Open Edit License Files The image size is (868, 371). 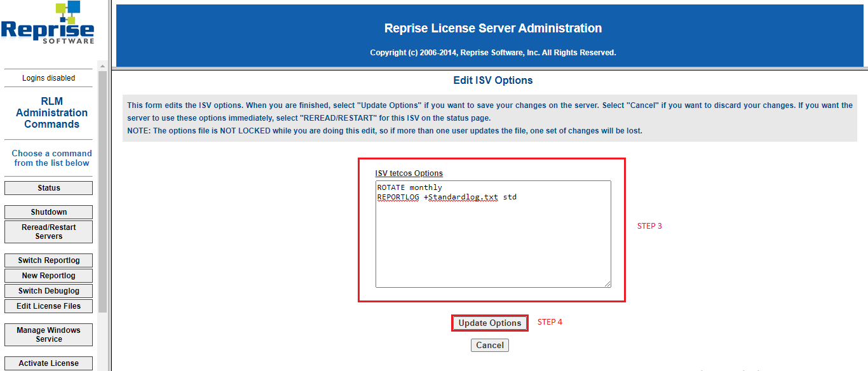click(x=49, y=306)
